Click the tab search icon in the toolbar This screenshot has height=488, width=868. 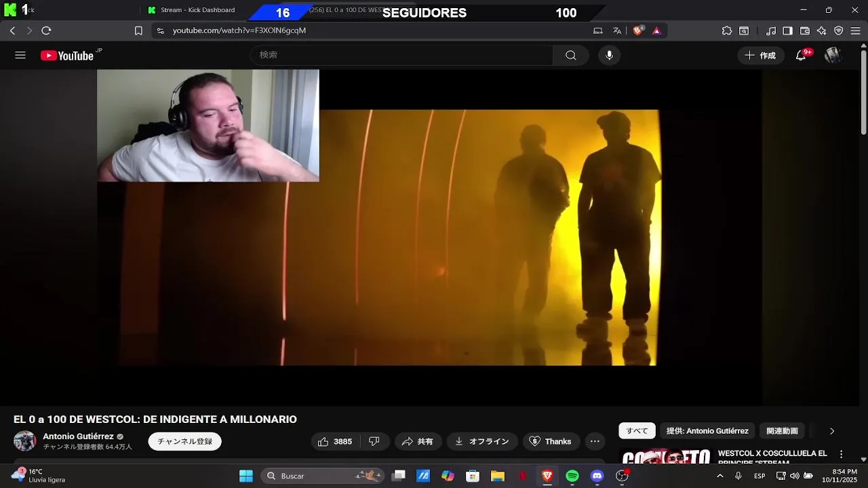tap(744, 30)
